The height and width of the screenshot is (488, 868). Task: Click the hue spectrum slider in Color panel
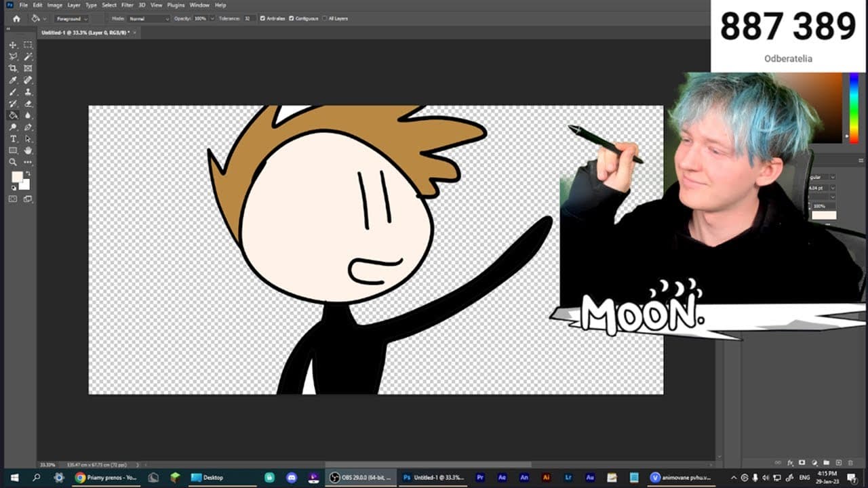pos(854,106)
